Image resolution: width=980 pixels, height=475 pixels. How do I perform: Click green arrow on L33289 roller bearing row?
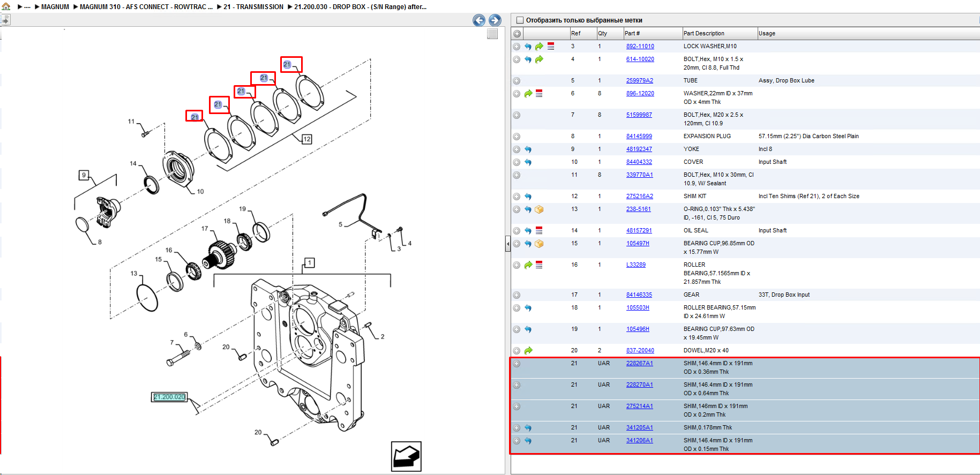click(528, 265)
